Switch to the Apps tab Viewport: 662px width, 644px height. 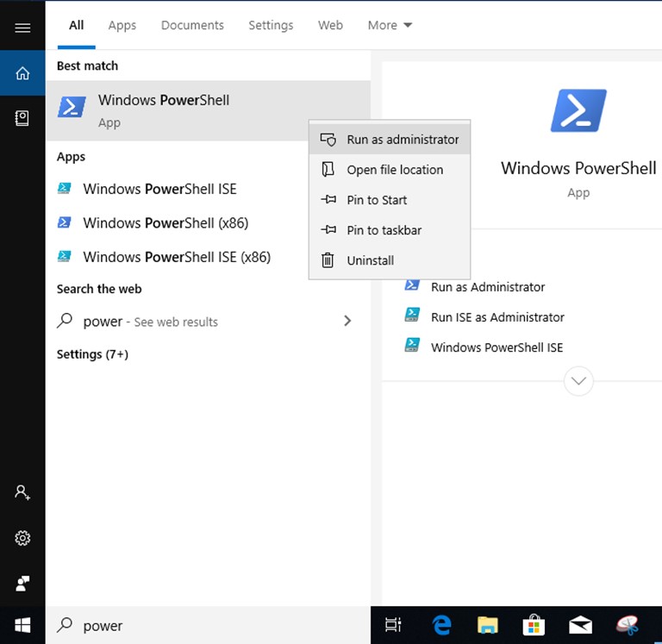pyautogui.click(x=122, y=25)
